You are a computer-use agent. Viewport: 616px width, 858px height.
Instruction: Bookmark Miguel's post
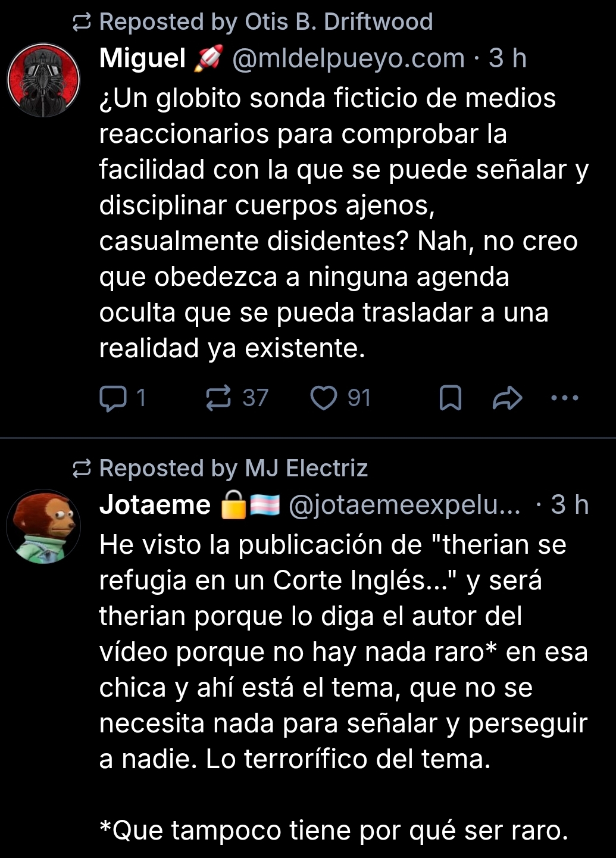[451, 398]
